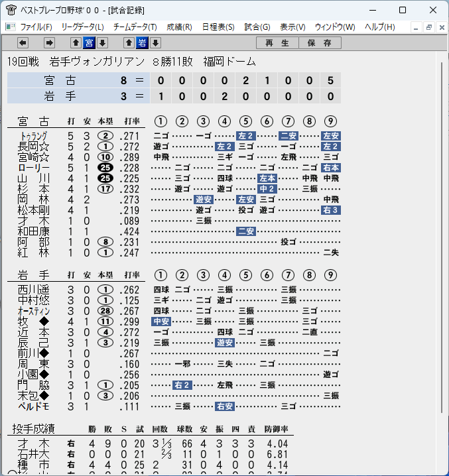Click the vertical scrollbar on the right
Image resolution: width=449 pixels, height=476 pixels.
442,237
